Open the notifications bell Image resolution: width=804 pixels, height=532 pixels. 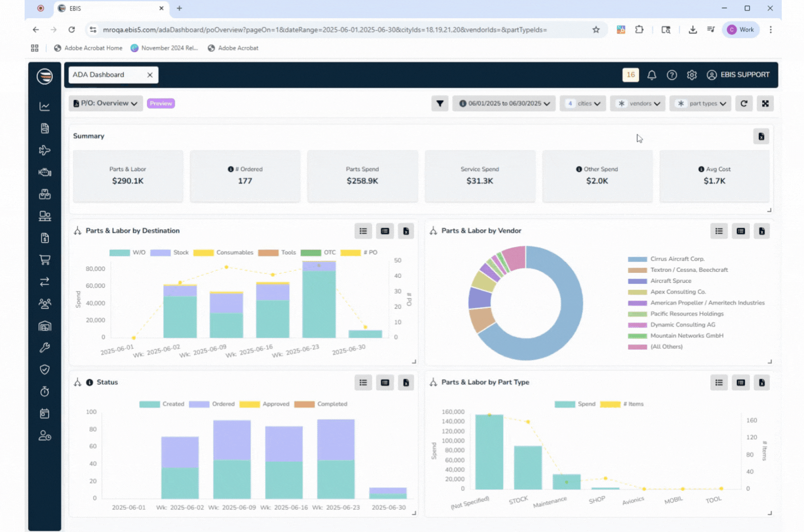pyautogui.click(x=651, y=75)
